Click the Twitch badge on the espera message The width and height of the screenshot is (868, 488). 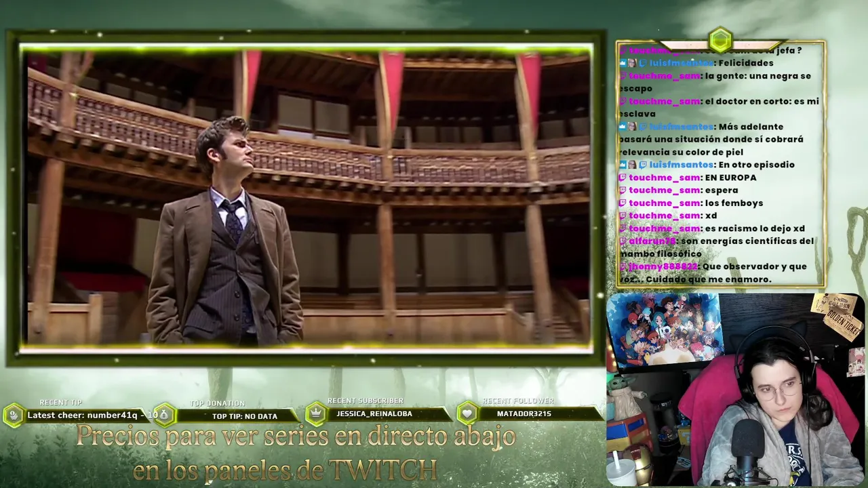point(623,190)
